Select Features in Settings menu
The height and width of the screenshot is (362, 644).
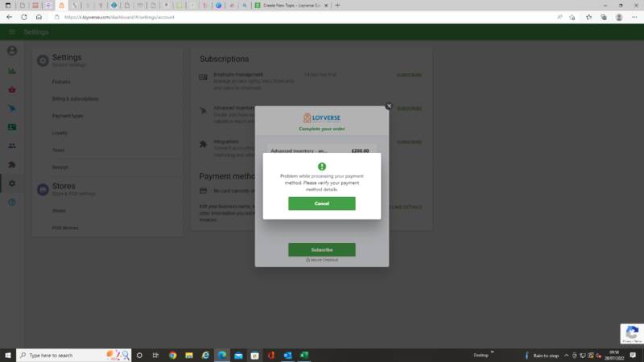[61, 82]
